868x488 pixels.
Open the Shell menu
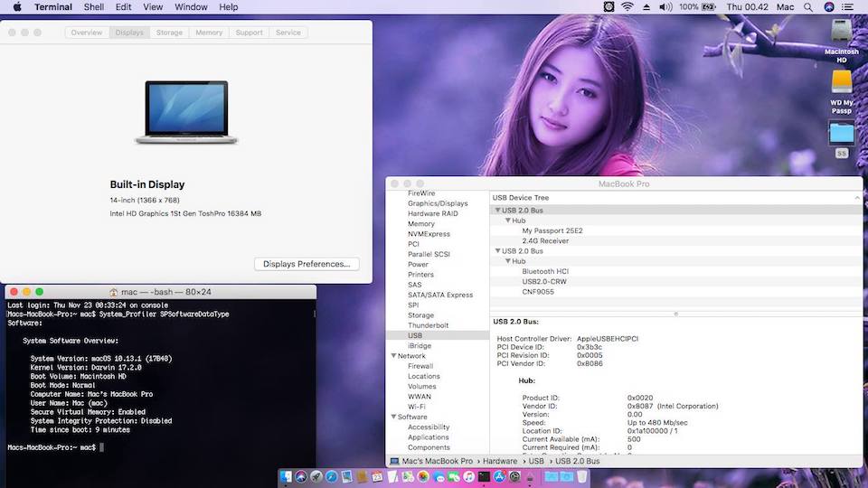coord(93,7)
